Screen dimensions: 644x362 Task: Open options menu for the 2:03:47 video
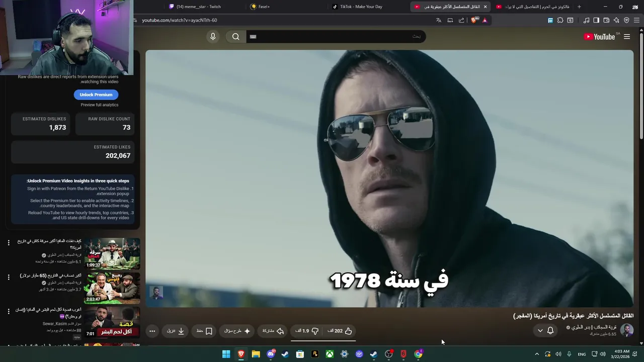(x=9, y=277)
